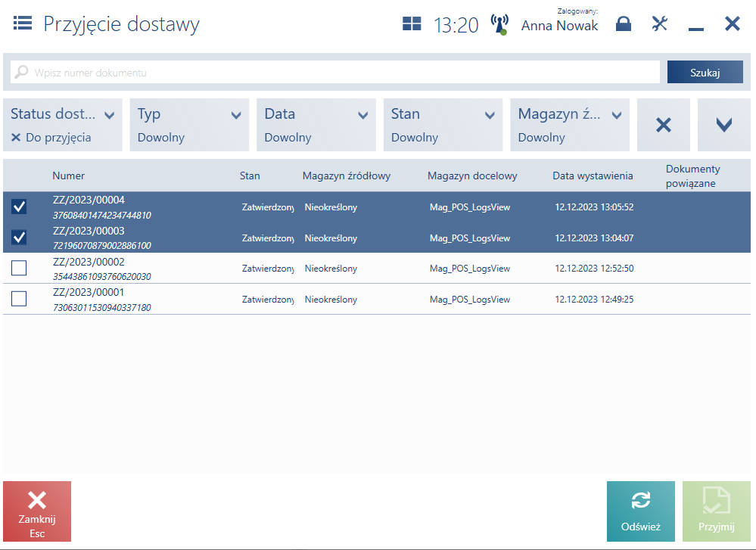Click the Zamknij Esc button
The height and width of the screenshot is (550, 756).
pyautogui.click(x=37, y=511)
